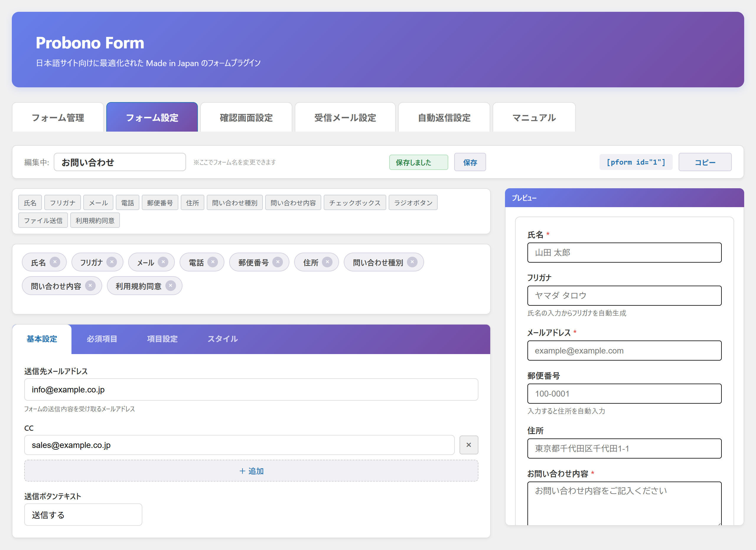Click the preview お問い合わせ内容 textarea
The height and width of the screenshot is (550, 756).
(x=624, y=504)
